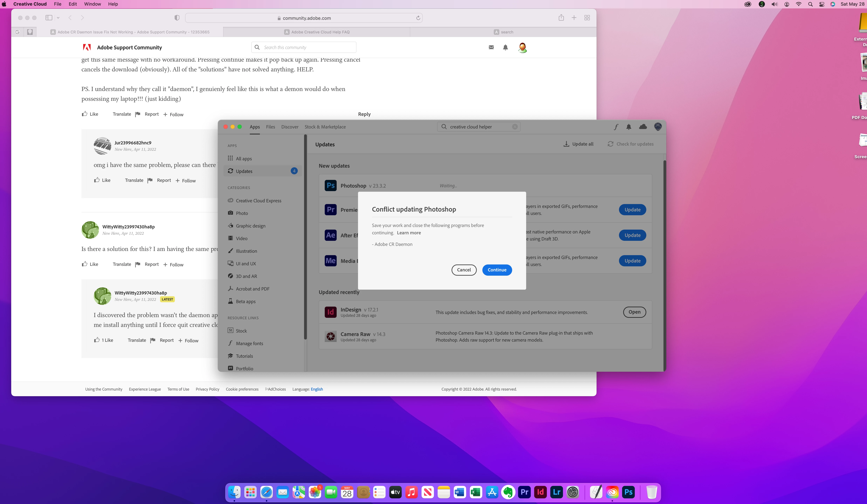Viewport: 867px width, 504px height.
Task: Click the Learn more link
Action: pyautogui.click(x=409, y=233)
